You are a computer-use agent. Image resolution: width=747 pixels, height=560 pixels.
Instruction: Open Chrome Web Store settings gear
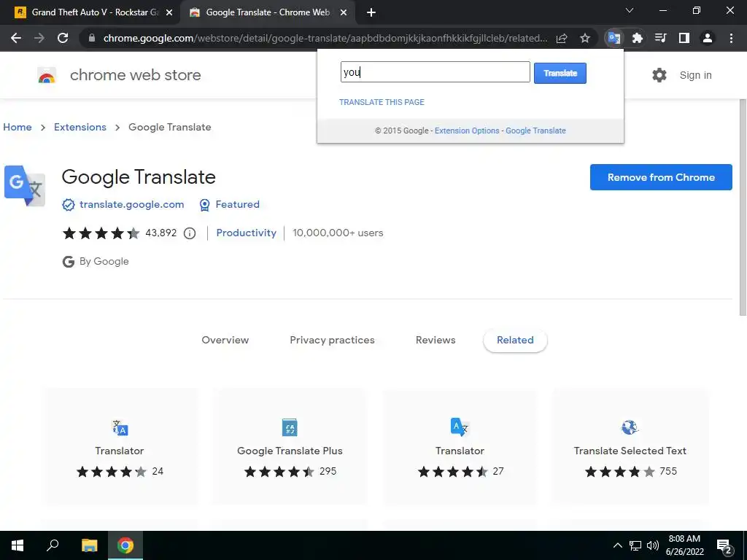659,75
